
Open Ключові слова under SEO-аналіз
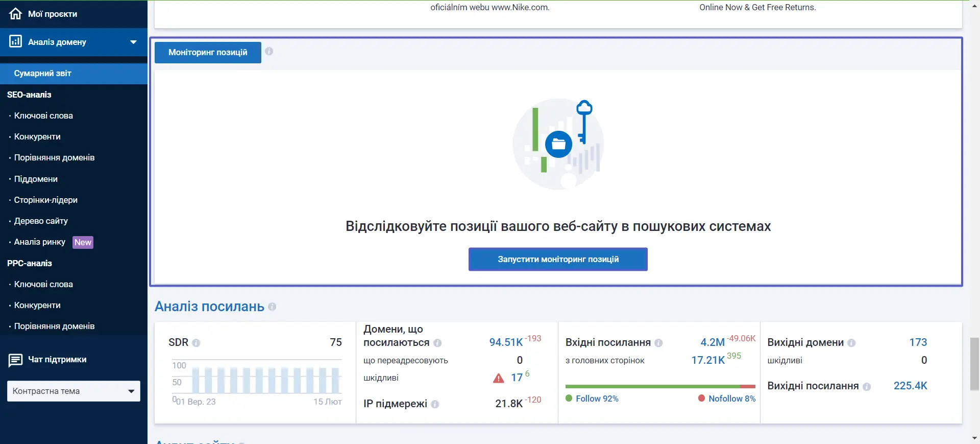point(43,115)
